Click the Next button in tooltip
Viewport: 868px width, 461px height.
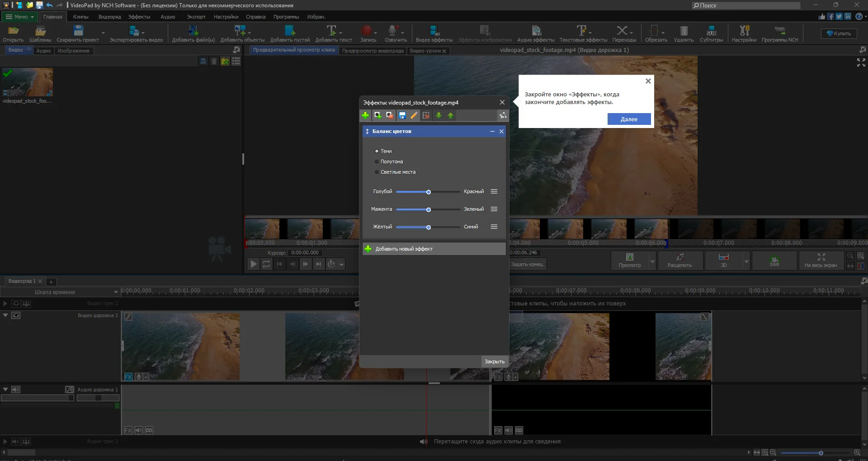629,119
